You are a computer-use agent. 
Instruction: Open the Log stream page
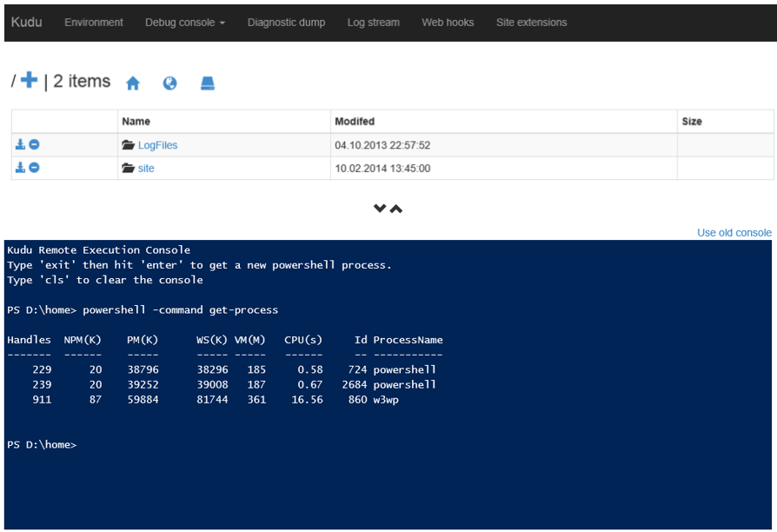tap(373, 23)
